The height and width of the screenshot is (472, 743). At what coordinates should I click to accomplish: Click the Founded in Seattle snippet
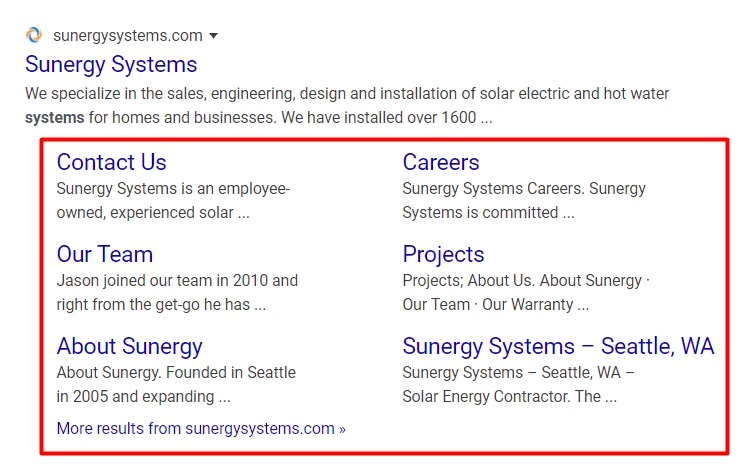176,384
